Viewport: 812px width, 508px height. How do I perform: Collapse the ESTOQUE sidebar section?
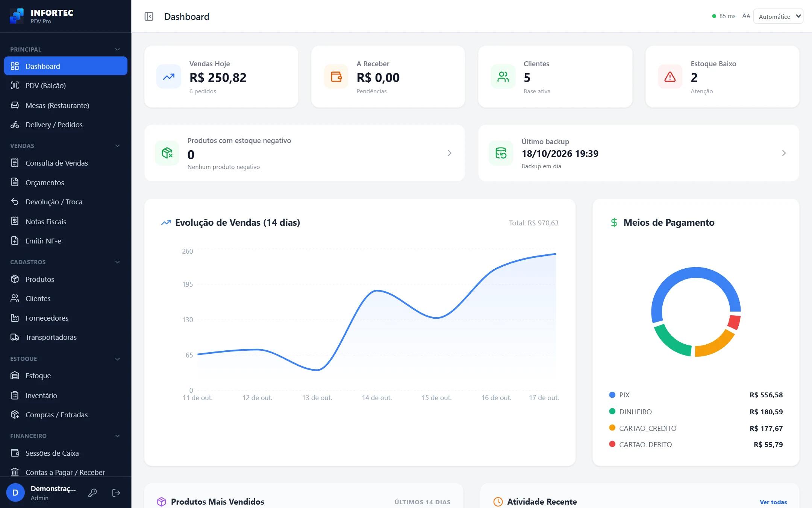[117, 359]
